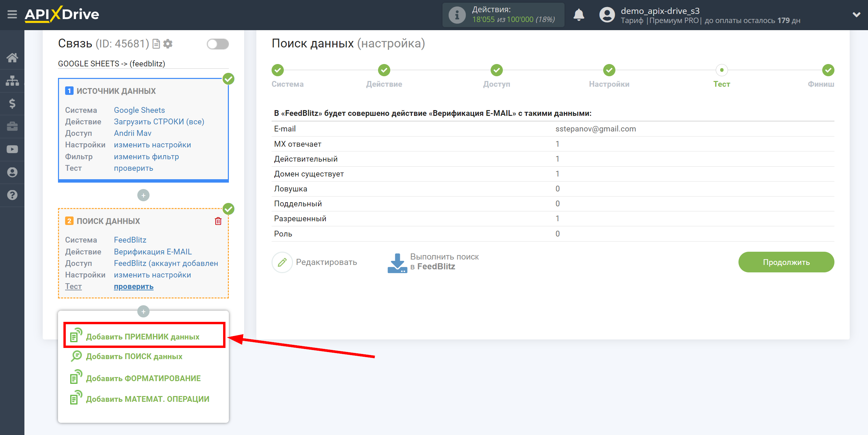The width and height of the screenshot is (868, 435).
Task: Click search block проверить link
Action: click(x=134, y=287)
